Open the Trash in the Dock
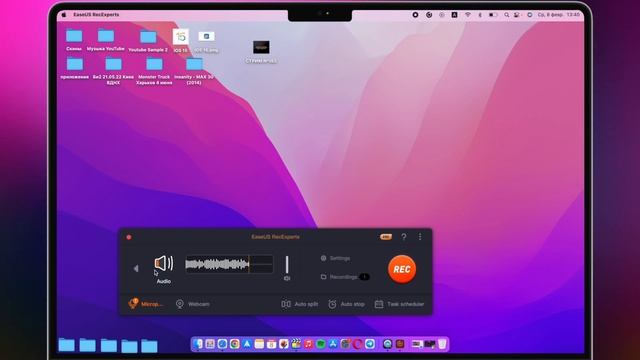640x360 pixels. (x=442, y=344)
